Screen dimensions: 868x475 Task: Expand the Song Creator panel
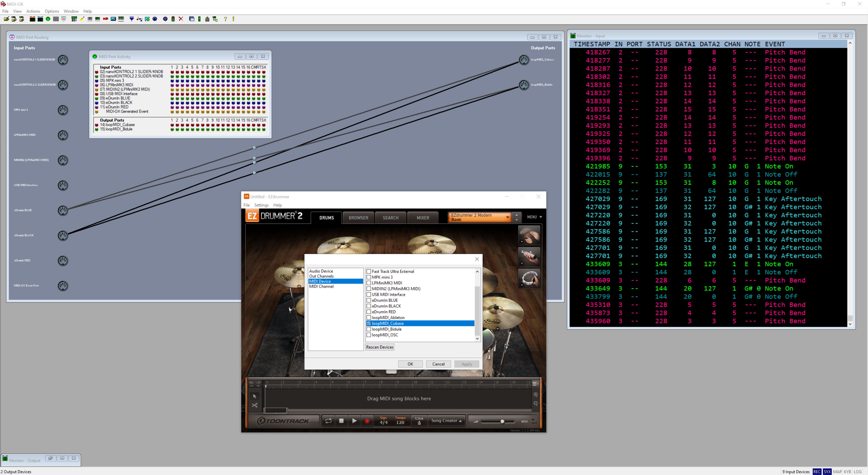point(446,421)
